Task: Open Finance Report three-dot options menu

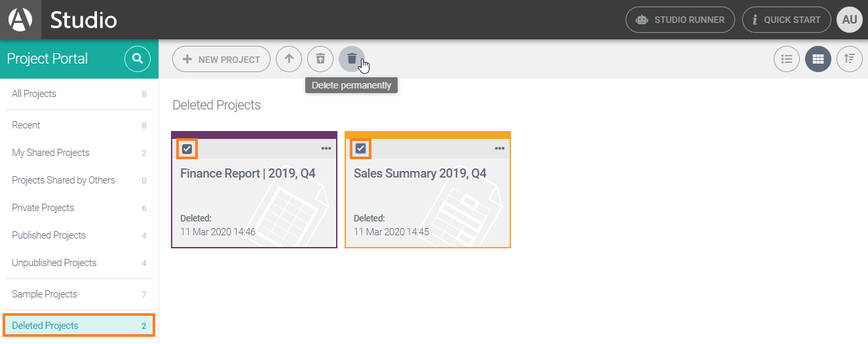Action: click(326, 149)
